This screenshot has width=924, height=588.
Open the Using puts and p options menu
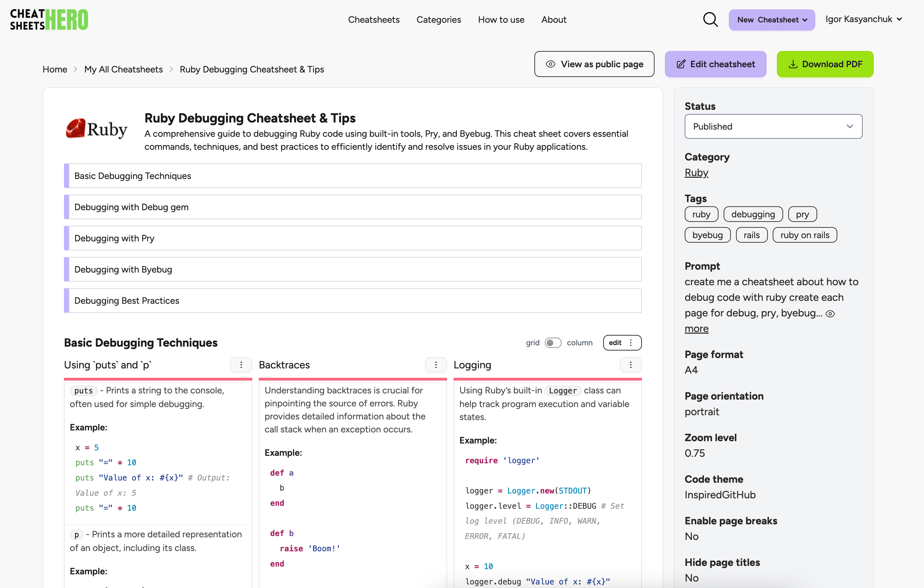click(x=241, y=365)
